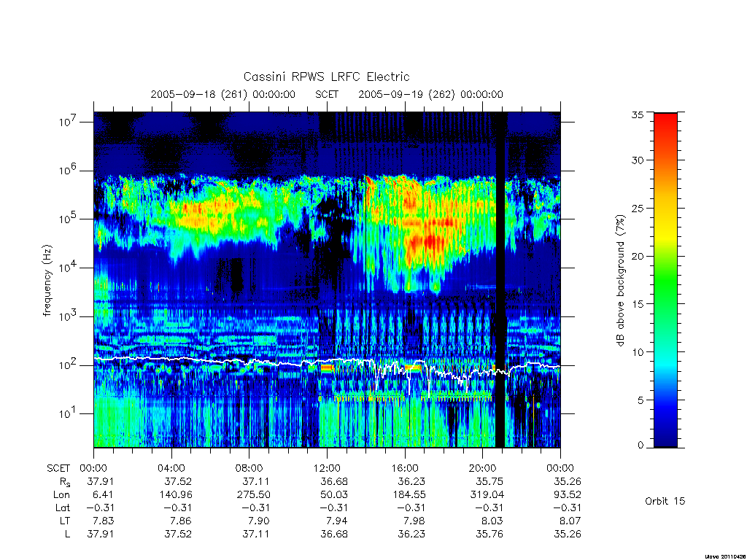Click the "Orbit 15" label

(x=665, y=501)
